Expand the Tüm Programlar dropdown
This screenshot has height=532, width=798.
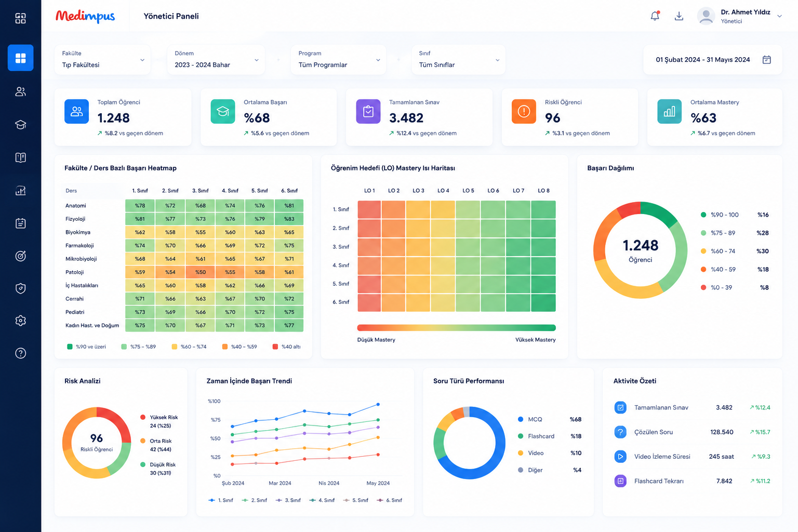[338, 59]
